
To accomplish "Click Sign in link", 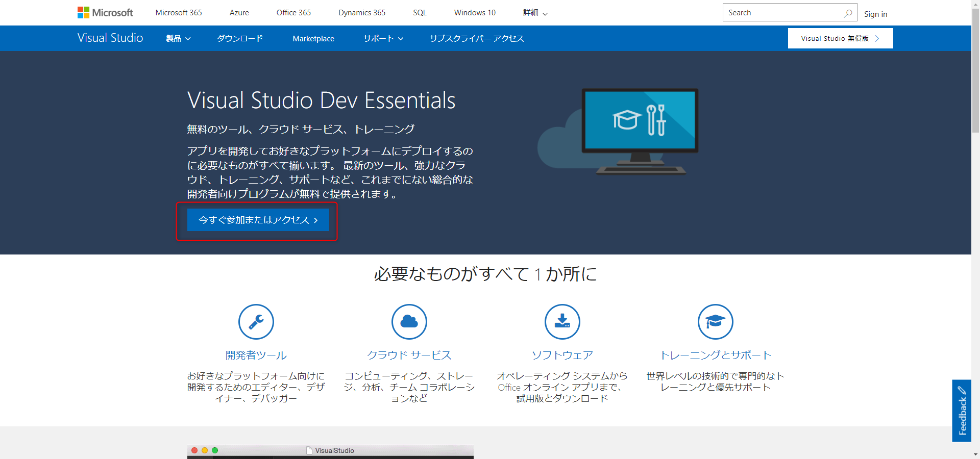I will [875, 14].
